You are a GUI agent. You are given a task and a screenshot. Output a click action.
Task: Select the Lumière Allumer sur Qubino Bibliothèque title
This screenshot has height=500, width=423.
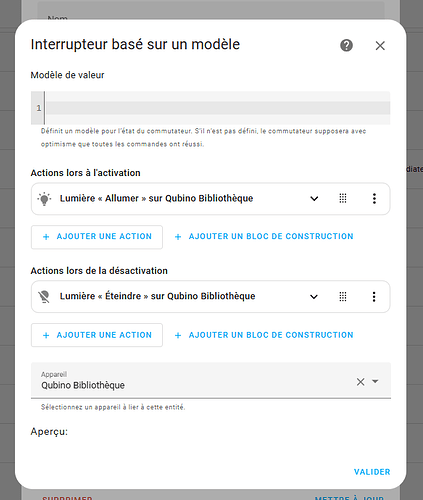click(156, 198)
